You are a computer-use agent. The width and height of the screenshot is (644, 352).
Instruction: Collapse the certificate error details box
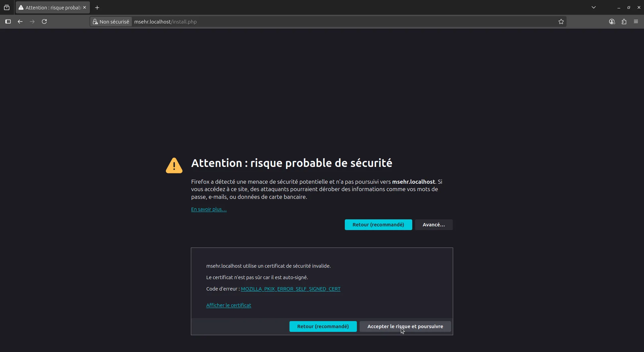434,225
